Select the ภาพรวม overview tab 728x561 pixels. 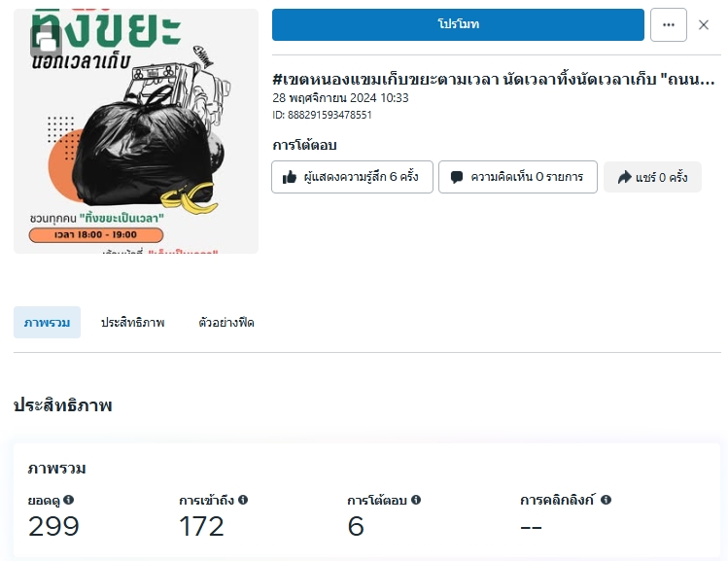pos(47,322)
